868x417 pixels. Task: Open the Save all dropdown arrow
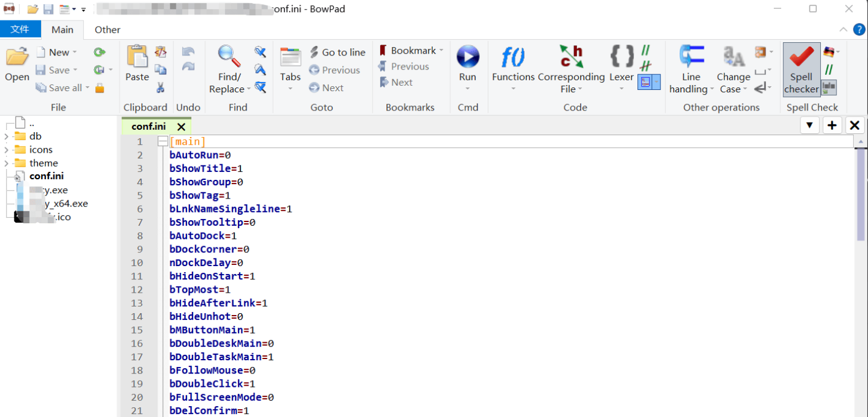click(88, 88)
